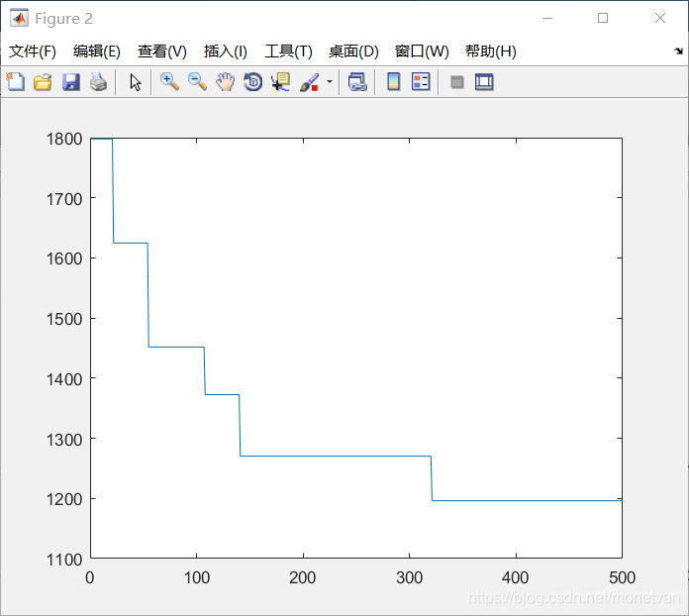
Task: Click y-axis label 1500
Action: tap(64, 319)
